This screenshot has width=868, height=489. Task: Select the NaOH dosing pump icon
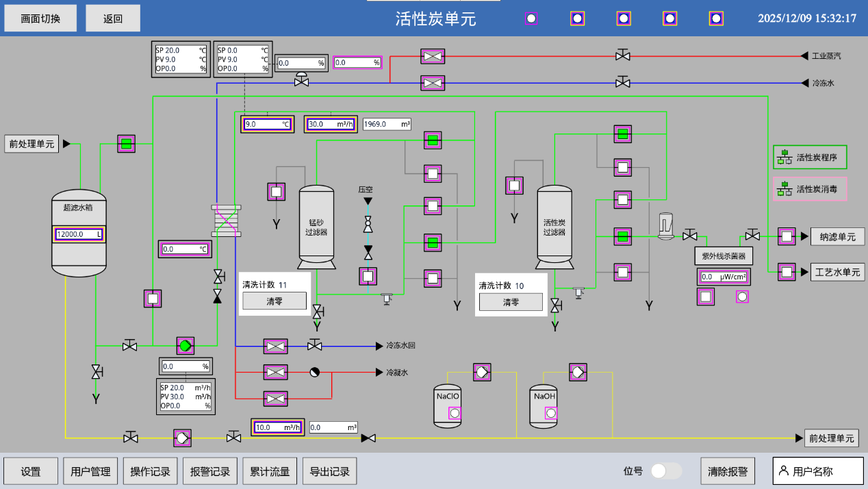[x=578, y=373]
